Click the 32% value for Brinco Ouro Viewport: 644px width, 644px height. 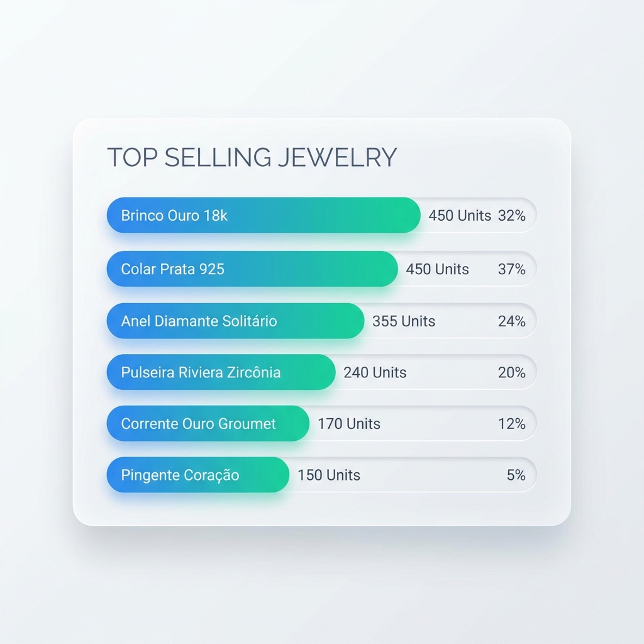pos(511,216)
